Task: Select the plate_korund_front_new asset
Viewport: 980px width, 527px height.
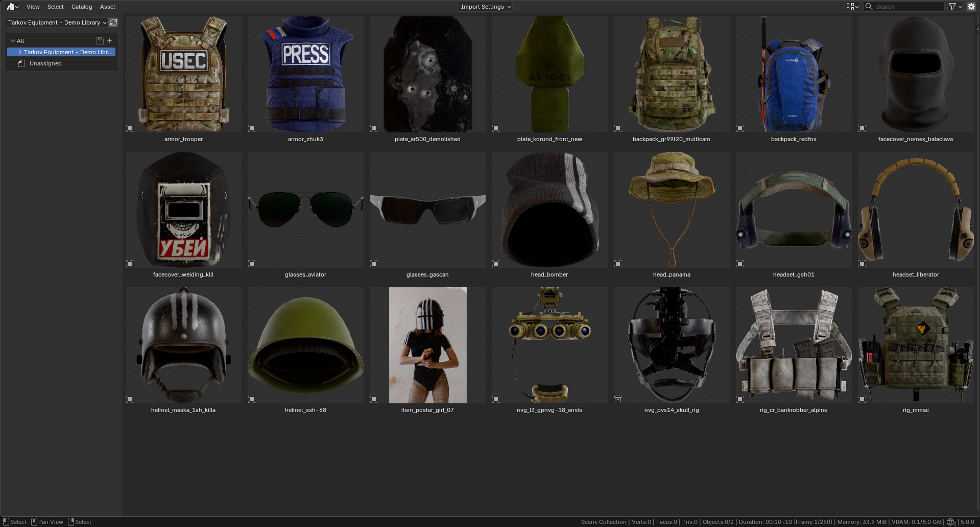Action: [549, 75]
